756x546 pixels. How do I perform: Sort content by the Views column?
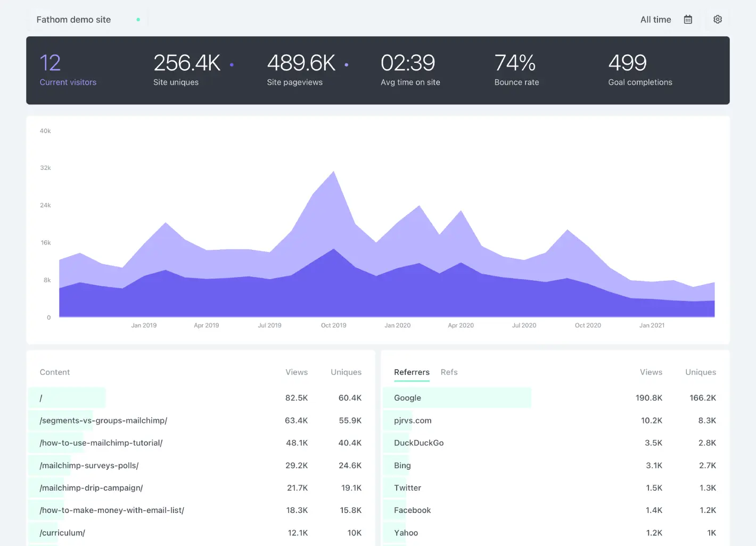pyautogui.click(x=297, y=372)
